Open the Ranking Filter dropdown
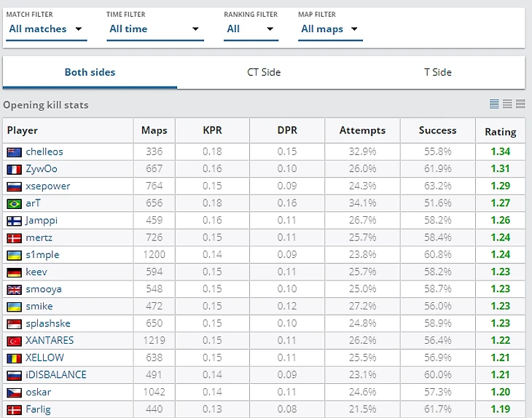The image size is (532, 418). tap(250, 29)
